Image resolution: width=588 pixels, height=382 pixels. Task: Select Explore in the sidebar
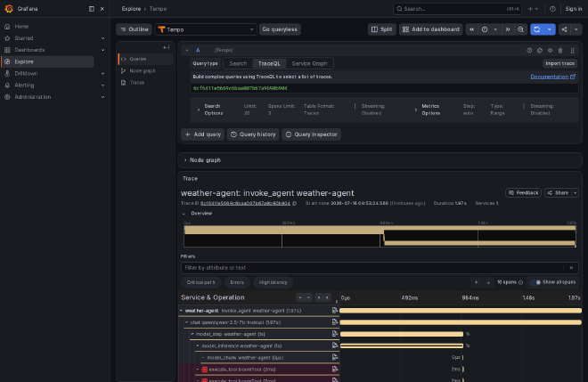click(47, 61)
